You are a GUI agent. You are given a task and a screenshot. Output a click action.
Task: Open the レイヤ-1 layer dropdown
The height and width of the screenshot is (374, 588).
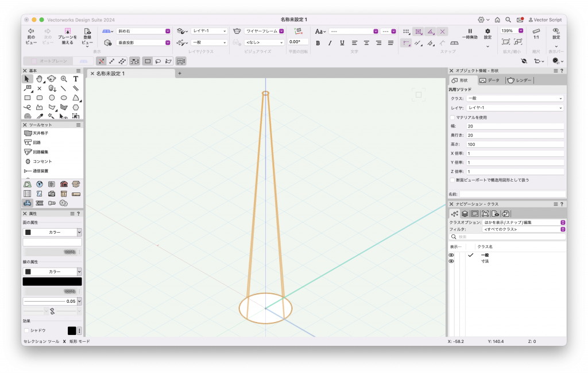tap(209, 31)
